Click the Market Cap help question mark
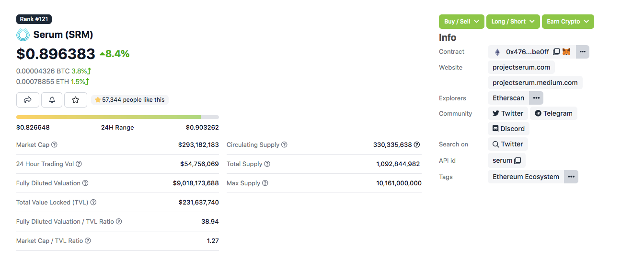Image resolution: width=644 pixels, height=253 pixels. (x=54, y=145)
